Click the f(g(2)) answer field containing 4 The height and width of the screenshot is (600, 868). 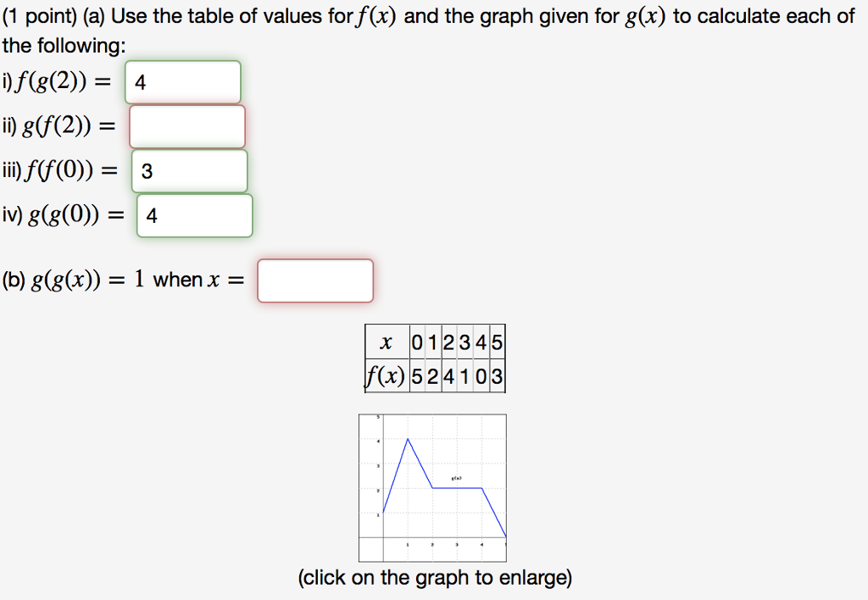coord(183,81)
